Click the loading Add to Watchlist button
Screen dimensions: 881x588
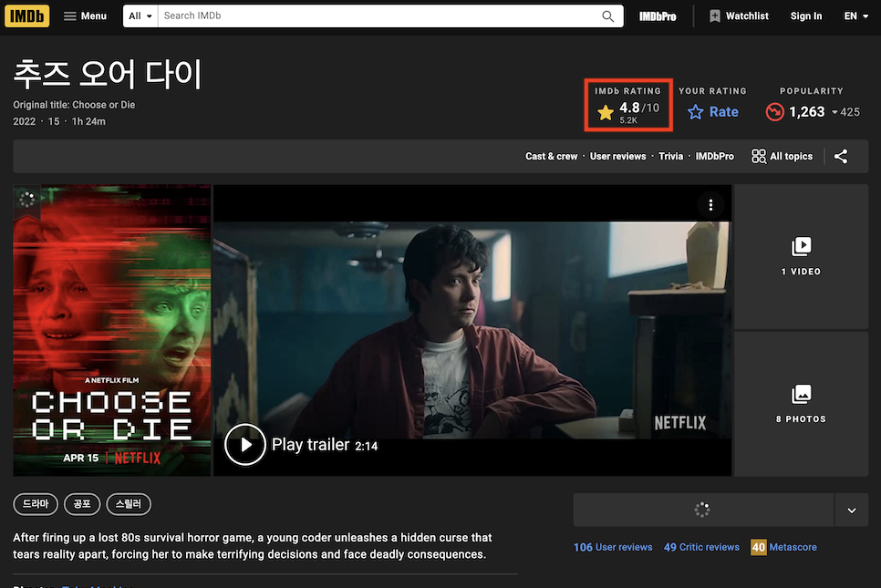coord(703,510)
